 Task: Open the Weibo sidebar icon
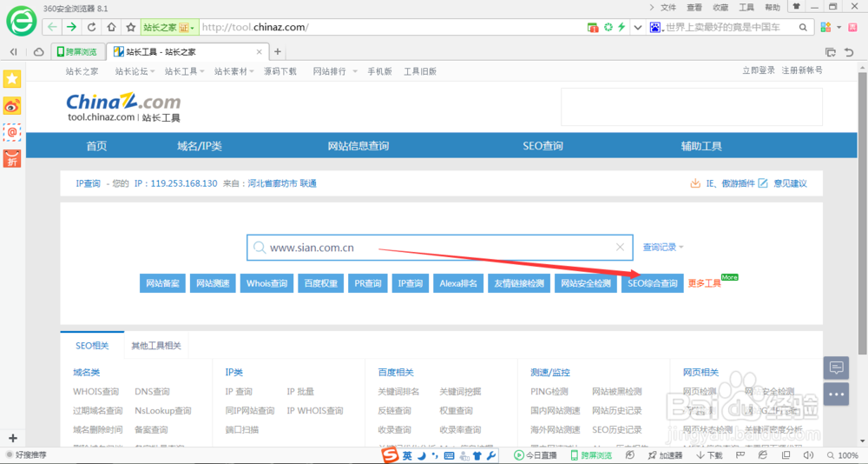12,105
